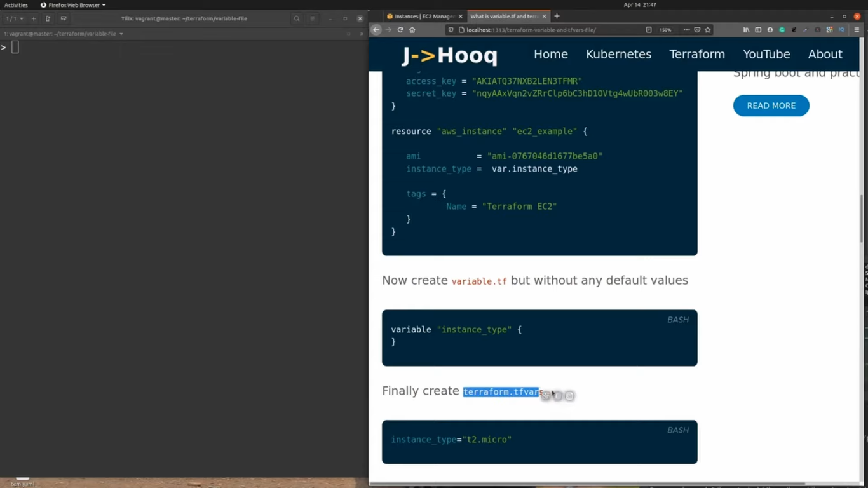This screenshot has width=868, height=488.
Task: Open Tilix session switcher 1/1 dropdown
Action: [14, 18]
